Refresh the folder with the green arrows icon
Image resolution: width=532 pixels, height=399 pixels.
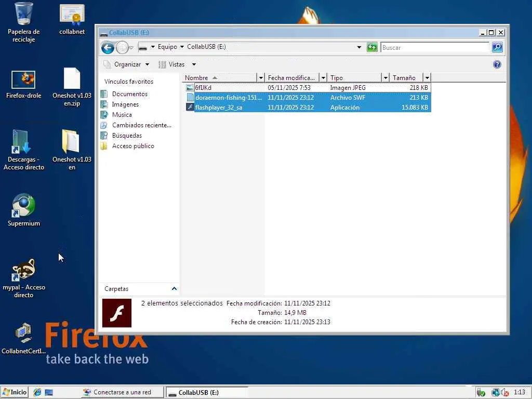[x=372, y=47]
